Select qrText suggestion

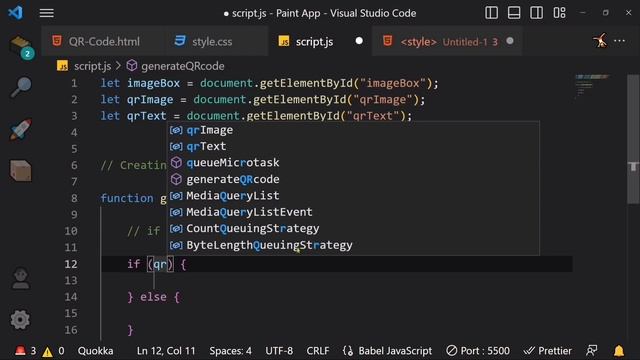[353, 146]
